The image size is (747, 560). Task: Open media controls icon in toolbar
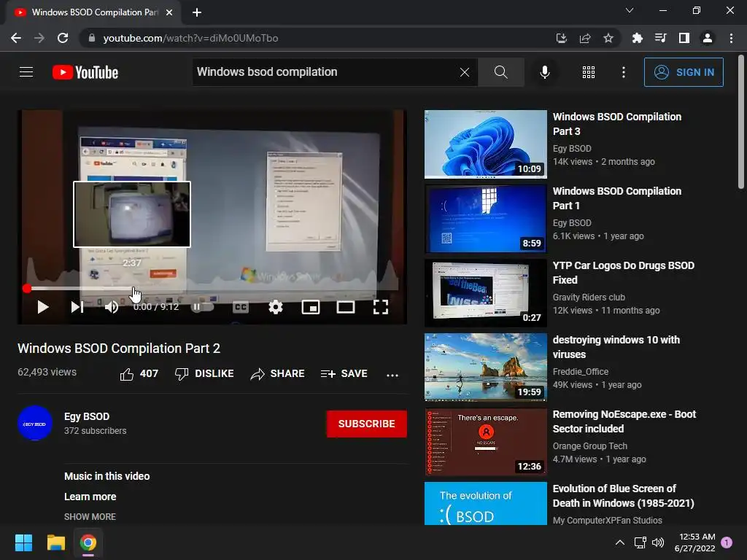660,38
